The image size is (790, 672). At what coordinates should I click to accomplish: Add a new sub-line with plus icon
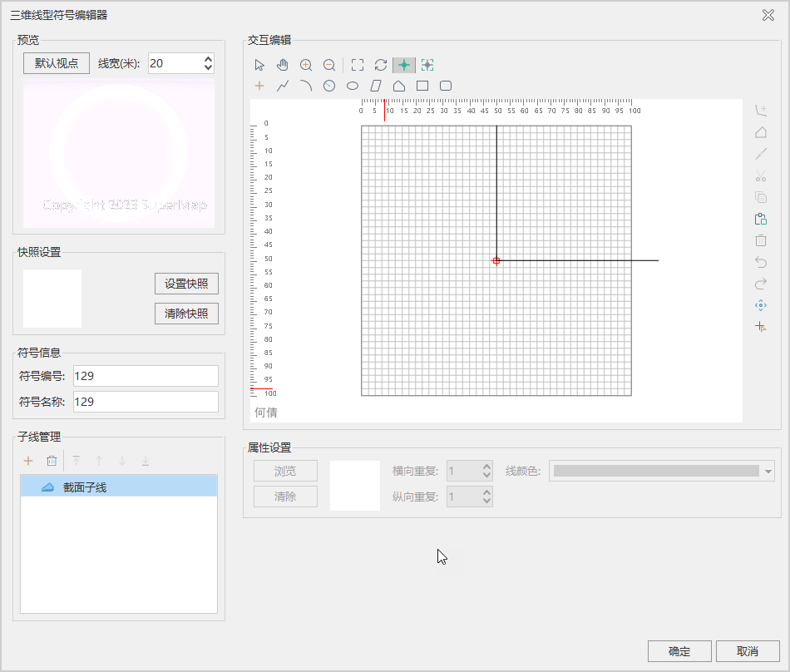[x=28, y=461]
